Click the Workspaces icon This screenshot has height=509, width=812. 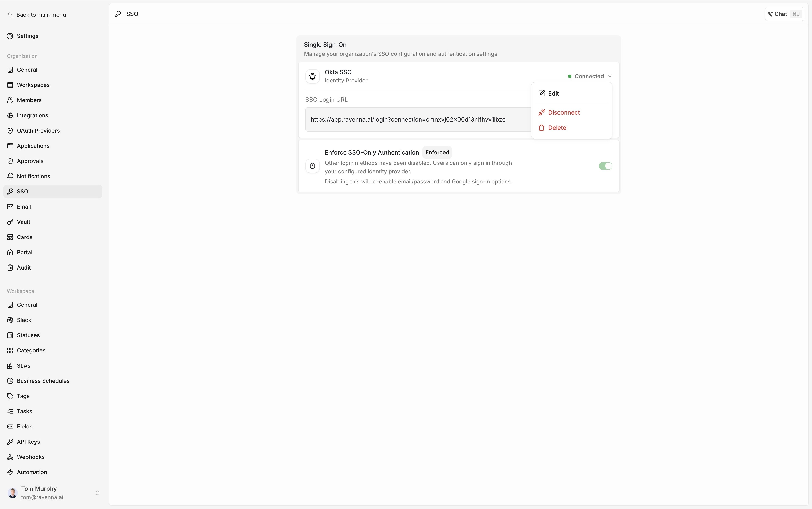pos(10,85)
